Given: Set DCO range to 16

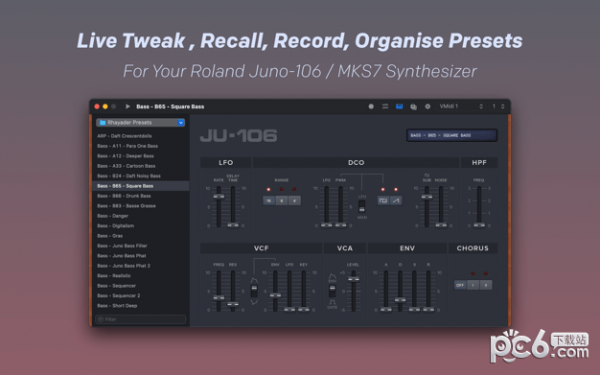Looking at the screenshot, I should pos(269,201).
